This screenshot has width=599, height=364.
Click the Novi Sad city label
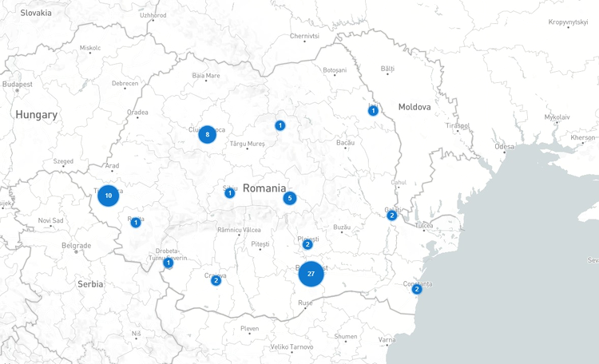50,220
